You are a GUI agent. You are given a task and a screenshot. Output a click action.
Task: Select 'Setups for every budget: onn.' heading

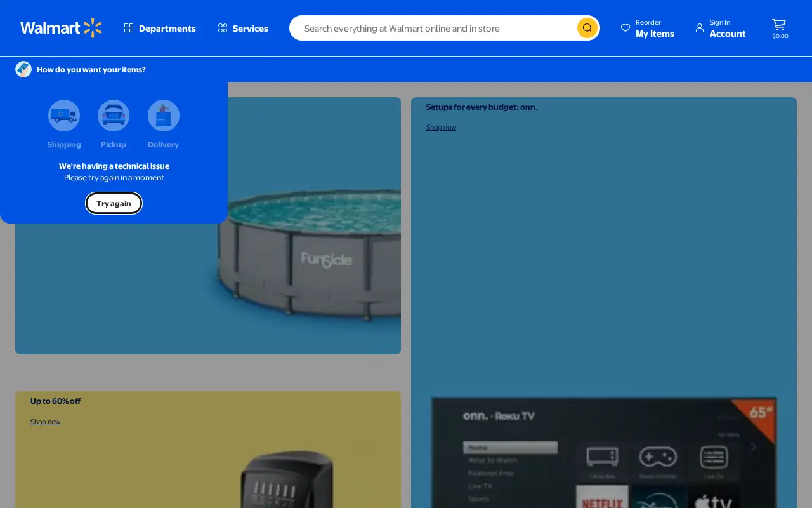481,107
